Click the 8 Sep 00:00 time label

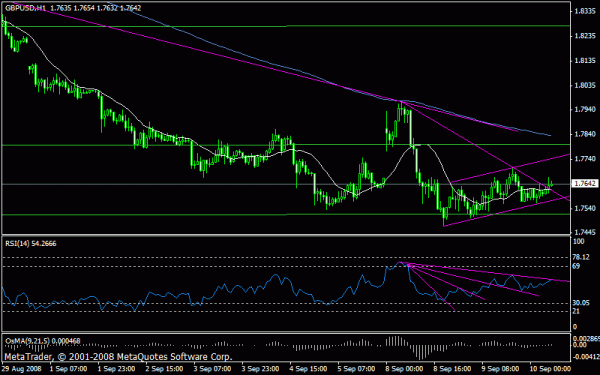point(404,369)
